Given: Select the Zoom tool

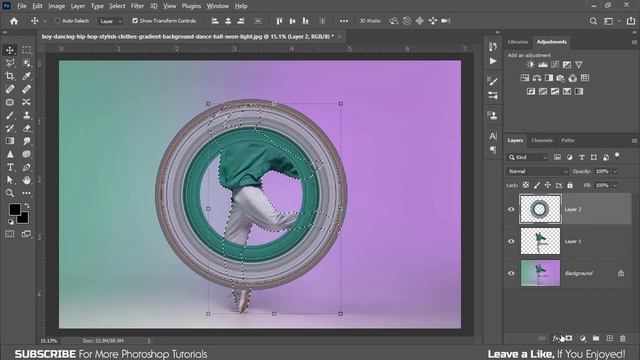Looking at the screenshot, I should pos(10,193).
